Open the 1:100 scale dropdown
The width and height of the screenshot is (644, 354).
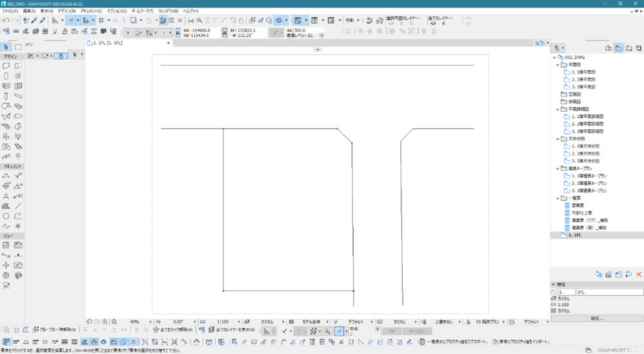coord(222,321)
